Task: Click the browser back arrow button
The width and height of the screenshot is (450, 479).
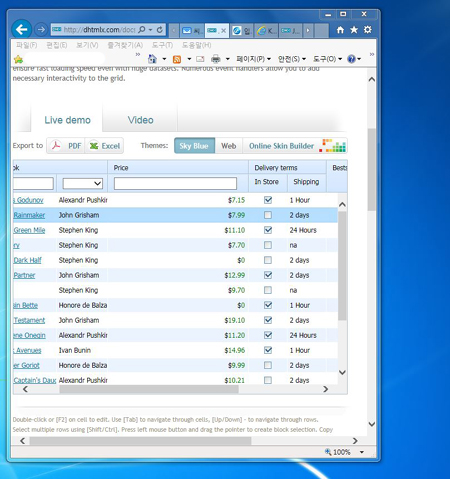Action: point(22,30)
